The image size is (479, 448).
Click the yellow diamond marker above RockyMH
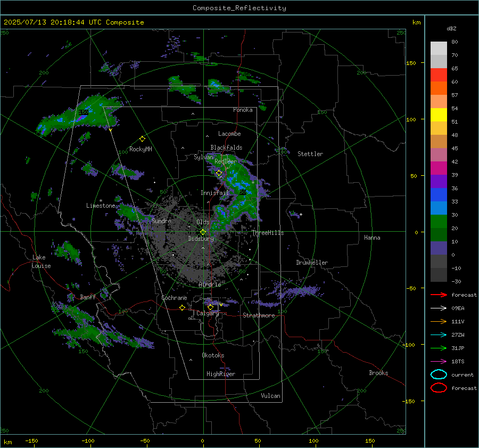click(x=142, y=139)
